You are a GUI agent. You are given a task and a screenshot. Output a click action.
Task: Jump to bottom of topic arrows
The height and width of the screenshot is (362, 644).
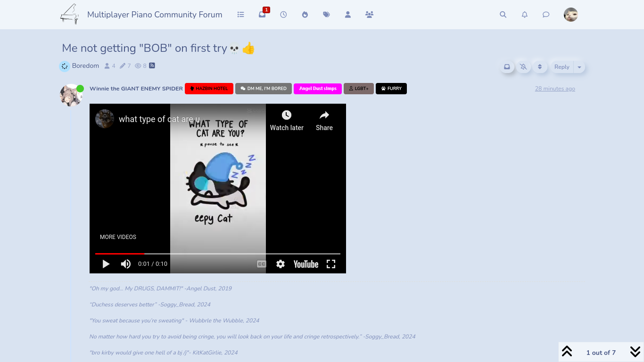[x=635, y=352]
